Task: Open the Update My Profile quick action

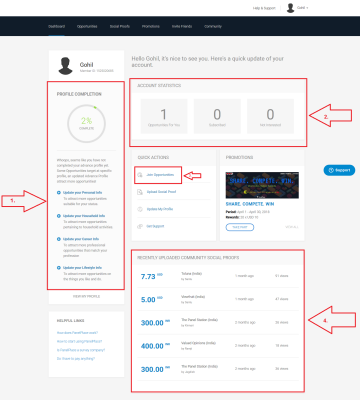Action: 160,209
